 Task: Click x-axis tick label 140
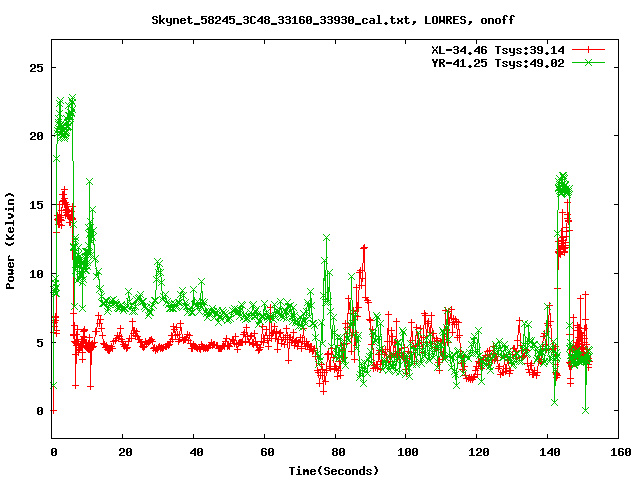point(550,452)
